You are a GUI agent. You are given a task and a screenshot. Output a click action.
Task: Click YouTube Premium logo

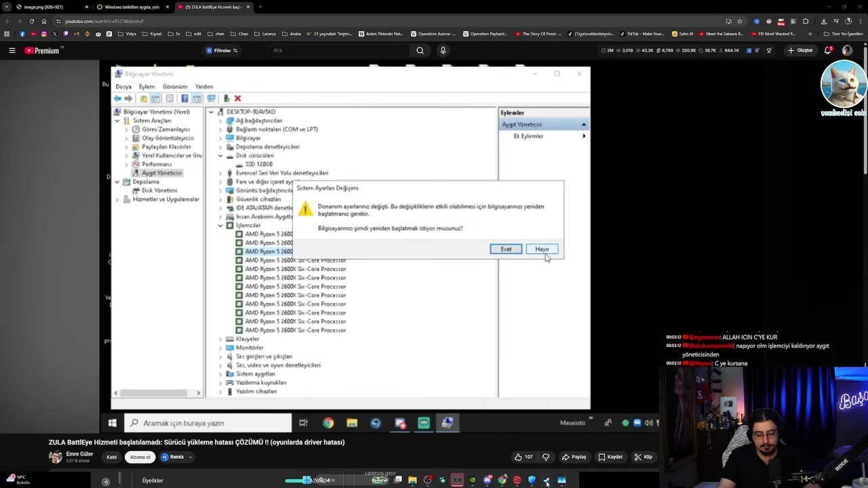click(x=43, y=50)
